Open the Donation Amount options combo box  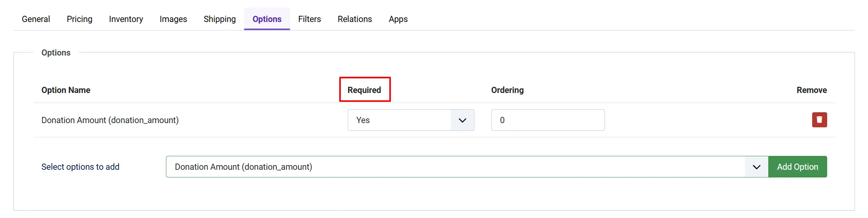(x=467, y=167)
